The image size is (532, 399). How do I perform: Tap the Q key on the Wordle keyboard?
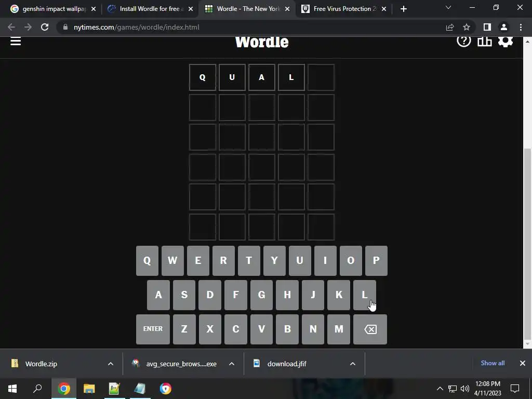pos(147,261)
